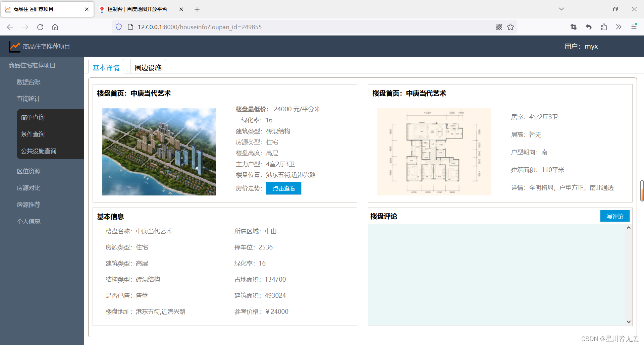This screenshot has width=644, height=345.
Task: Click the 商品住宅推荐项目 header title
Action: pyautogui.click(x=46, y=47)
